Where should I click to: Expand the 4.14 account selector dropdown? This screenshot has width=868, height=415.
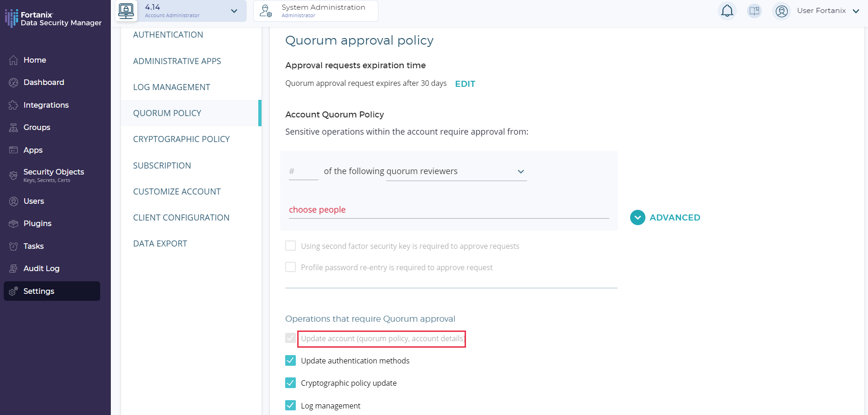coord(234,11)
